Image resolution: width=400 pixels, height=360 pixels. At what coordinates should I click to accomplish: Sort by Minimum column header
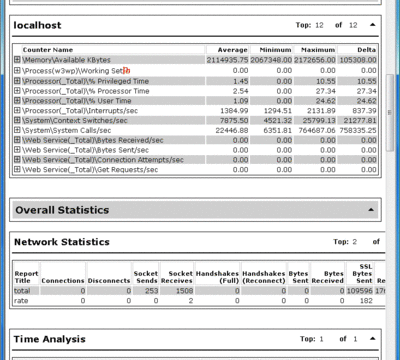click(271, 50)
